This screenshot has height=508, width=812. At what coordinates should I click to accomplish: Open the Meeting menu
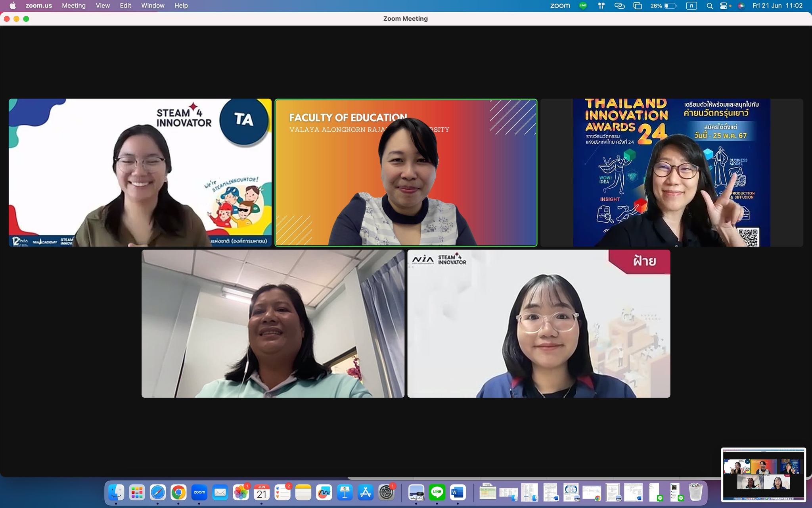(x=74, y=6)
